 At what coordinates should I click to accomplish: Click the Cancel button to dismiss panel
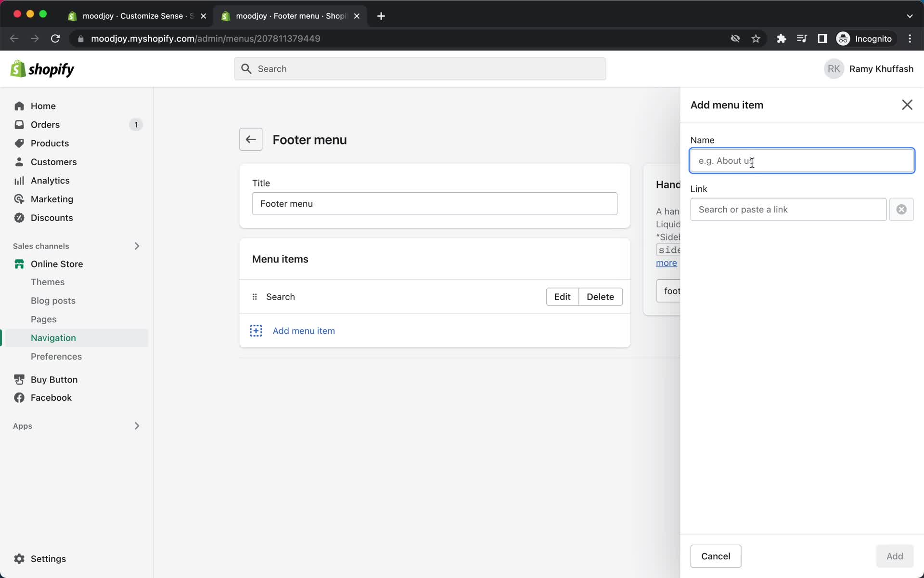716,556
